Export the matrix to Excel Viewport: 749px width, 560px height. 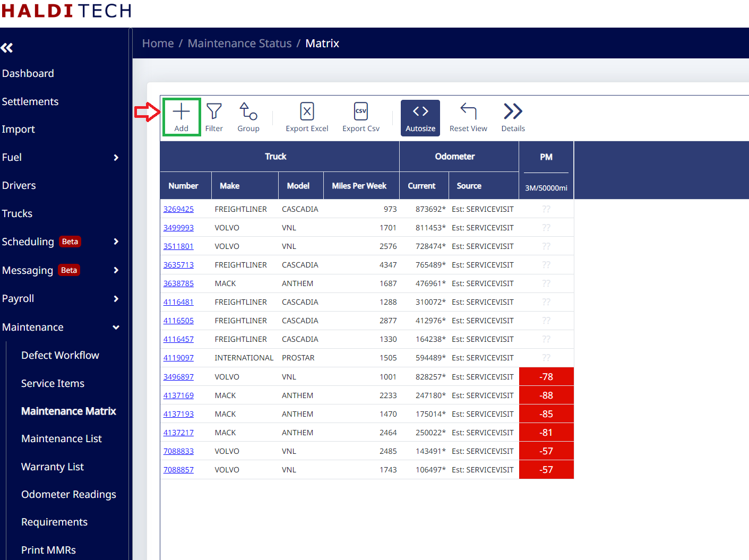[x=307, y=117]
